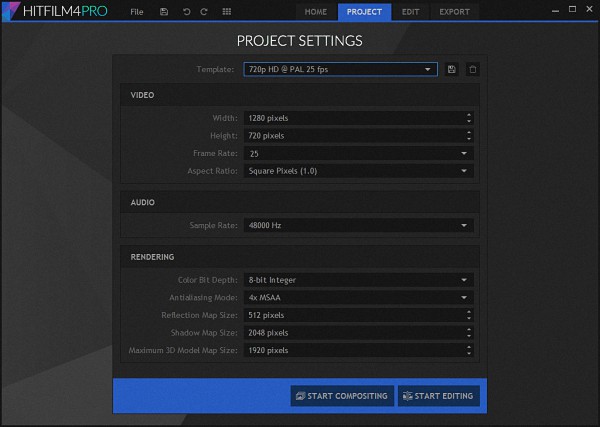
Task: Adjust Shadow Map Size stepper arrows
Action: [x=469, y=333]
